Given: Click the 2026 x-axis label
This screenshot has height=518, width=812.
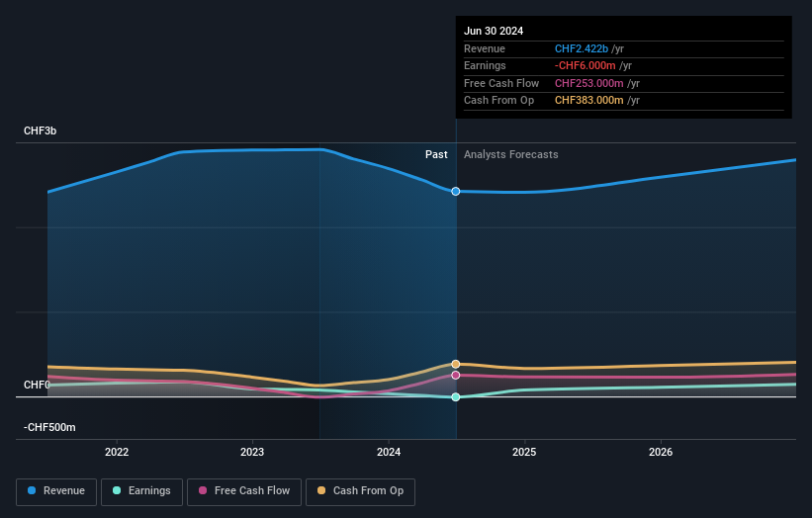Looking at the screenshot, I should 661,453.
